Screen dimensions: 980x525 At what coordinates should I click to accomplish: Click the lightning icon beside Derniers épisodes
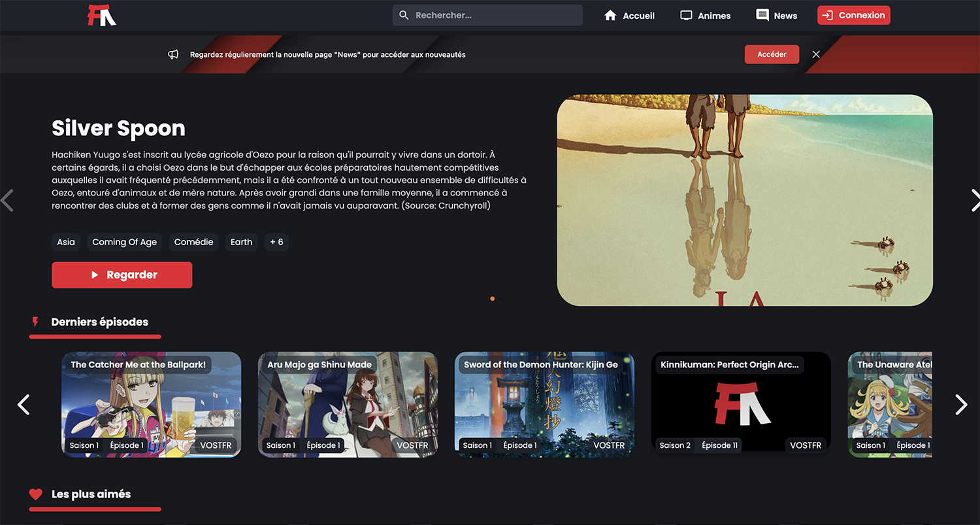(35, 322)
